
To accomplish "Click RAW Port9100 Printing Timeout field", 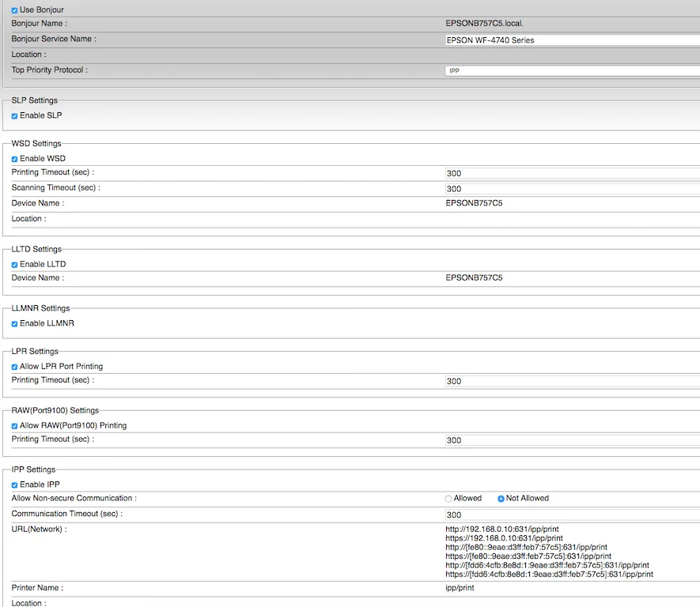I will tap(573, 440).
